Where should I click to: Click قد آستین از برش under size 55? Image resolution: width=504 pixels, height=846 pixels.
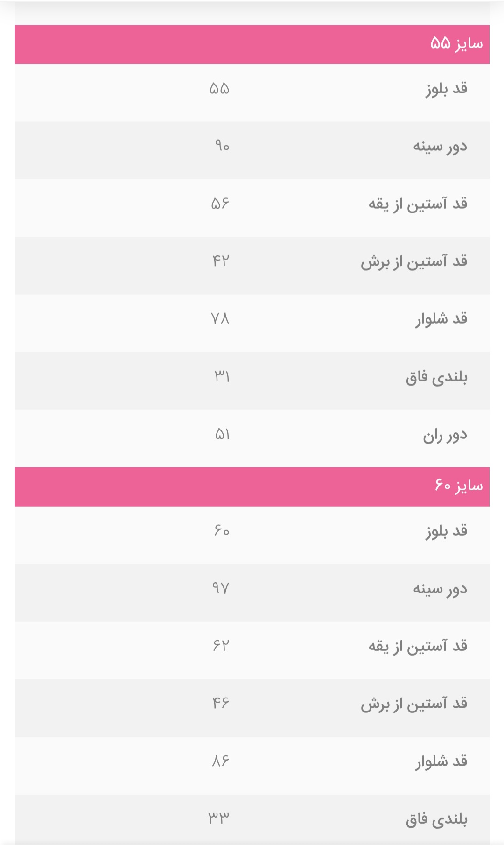click(x=413, y=261)
